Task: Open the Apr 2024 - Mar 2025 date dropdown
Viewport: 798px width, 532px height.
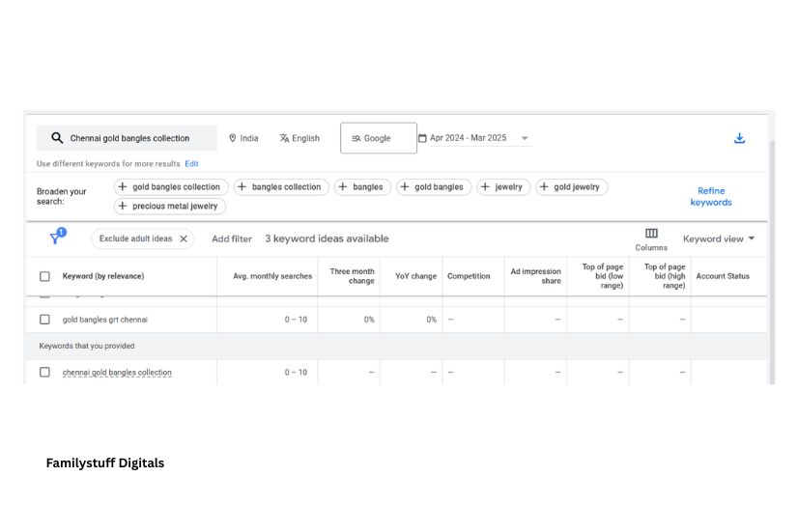Action: [x=525, y=138]
